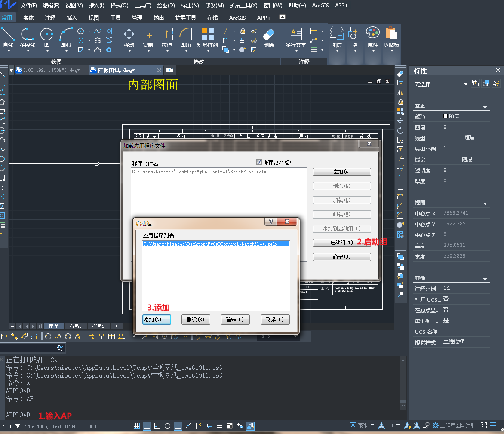
Task: Collapse the 基本 properties section
Action: click(x=485, y=107)
